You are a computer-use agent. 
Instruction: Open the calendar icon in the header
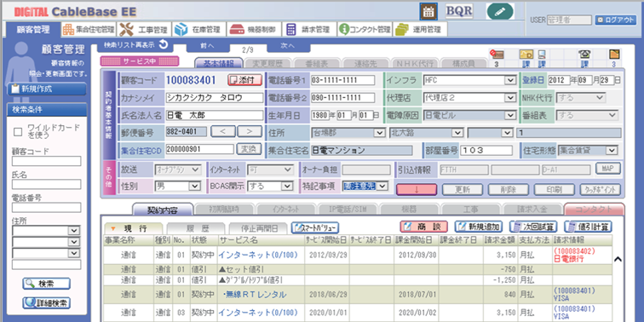[x=428, y=12]
